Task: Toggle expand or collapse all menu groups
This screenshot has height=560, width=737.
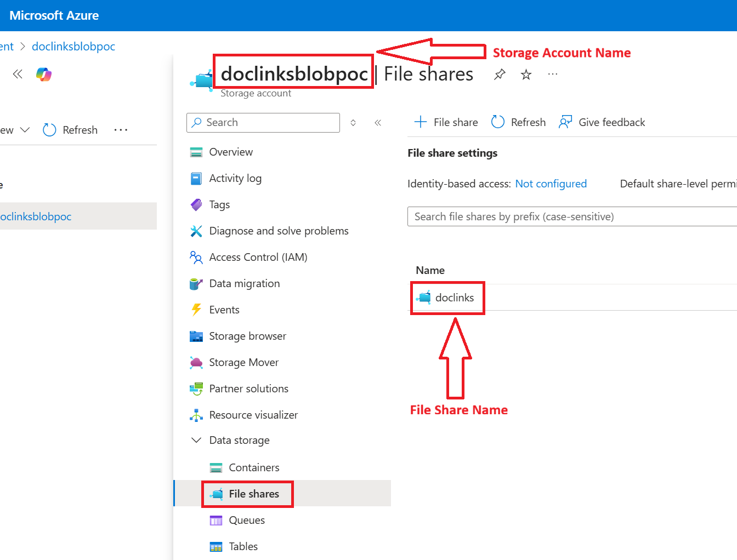Action: [x=353, y=123]
